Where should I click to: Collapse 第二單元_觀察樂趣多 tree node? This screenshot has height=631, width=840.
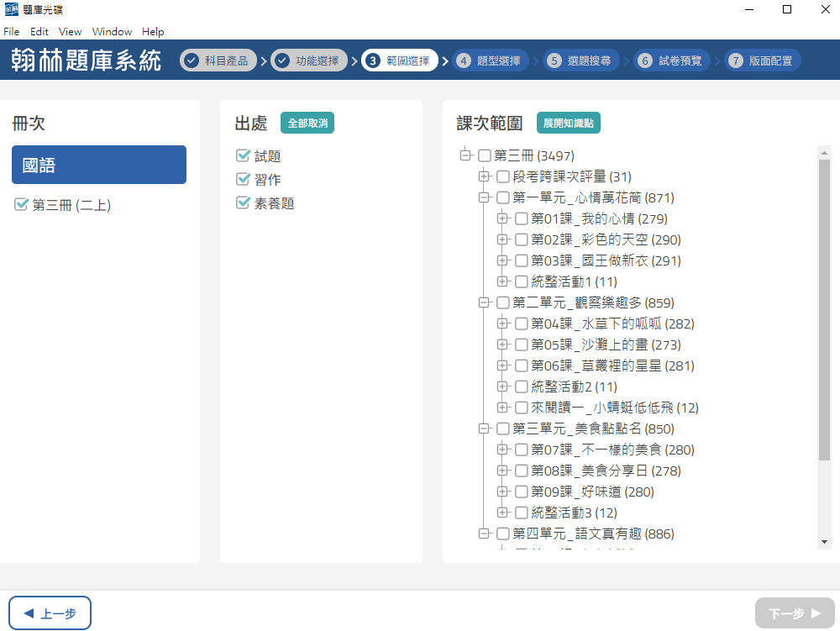click(484, 302)
